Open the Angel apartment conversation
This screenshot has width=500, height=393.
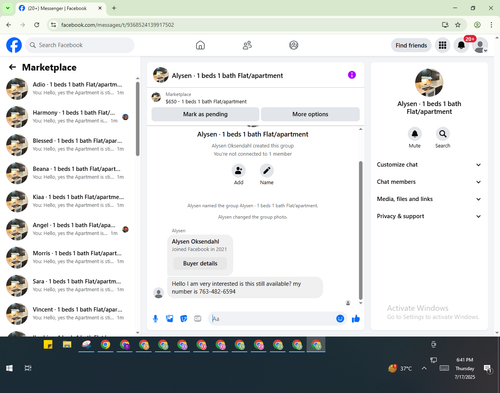(x=68, y=229)
